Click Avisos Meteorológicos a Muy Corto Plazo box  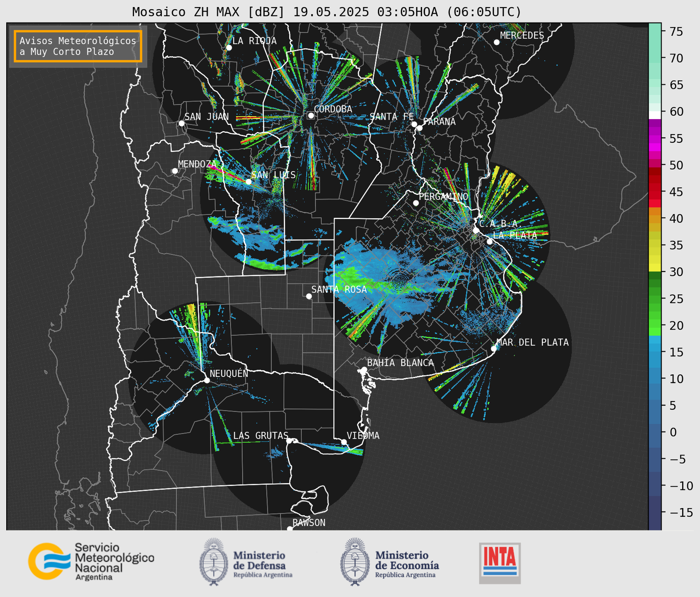coord(78,46)
